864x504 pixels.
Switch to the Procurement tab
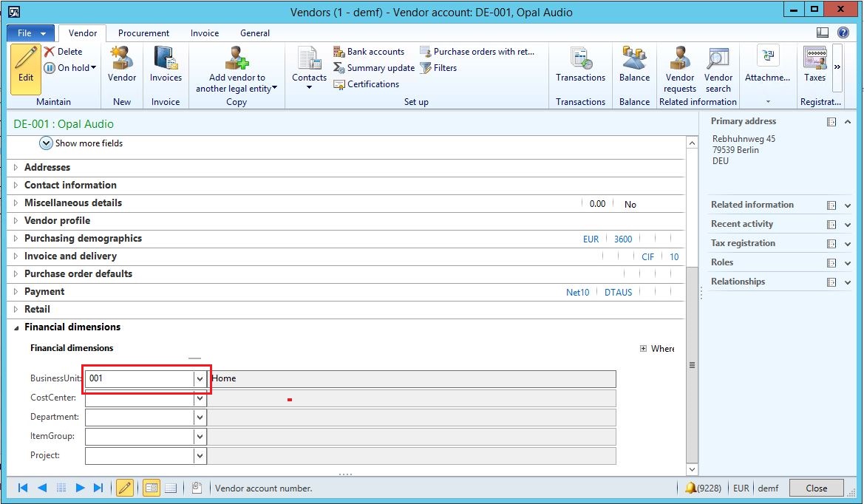pyautogui.click(x=143, y=33)
